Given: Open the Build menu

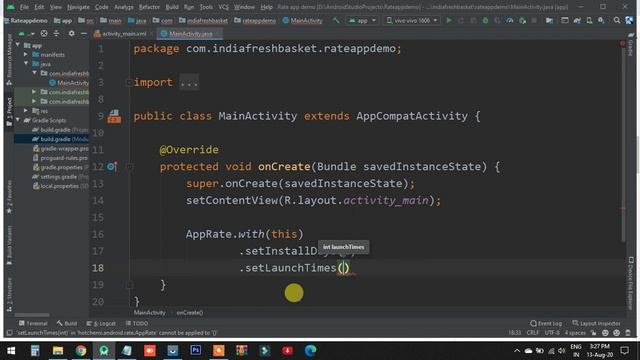Looking at the screenshot, I should pyautogui.click(x=172, y=7).
